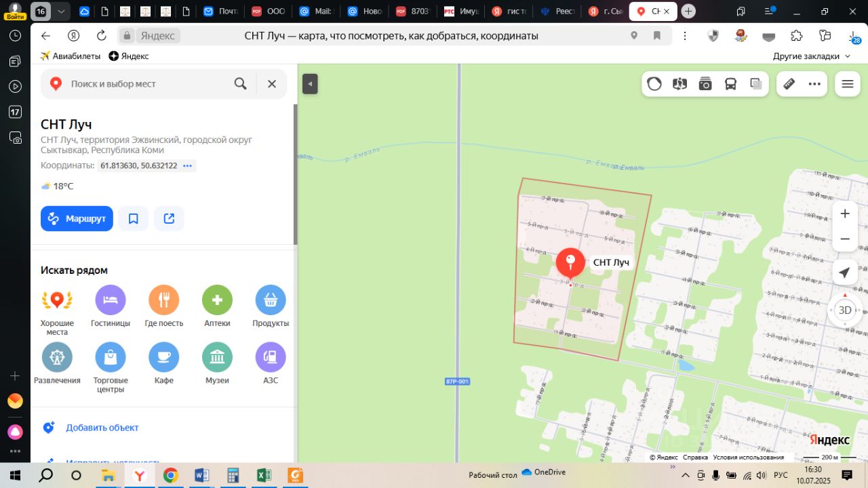
Task: Open Word from the Windows taskbar
Action: [201, 475]
